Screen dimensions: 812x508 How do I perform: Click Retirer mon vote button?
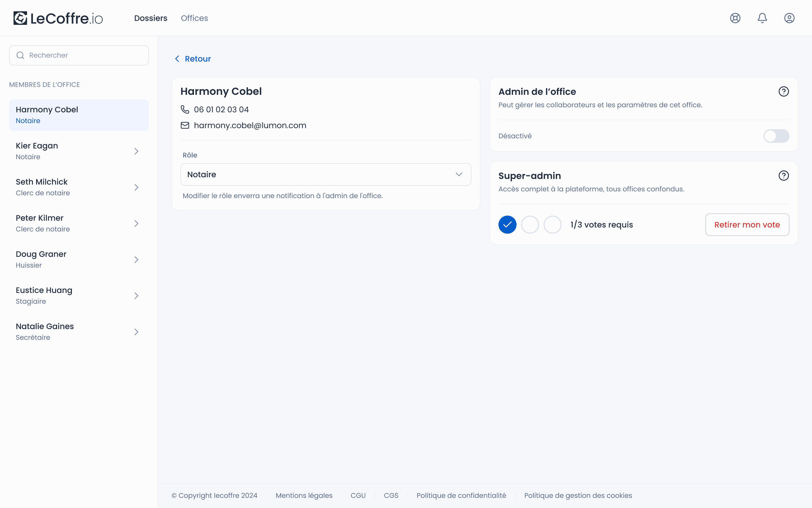pyautogui.click(x=747, y=224)
